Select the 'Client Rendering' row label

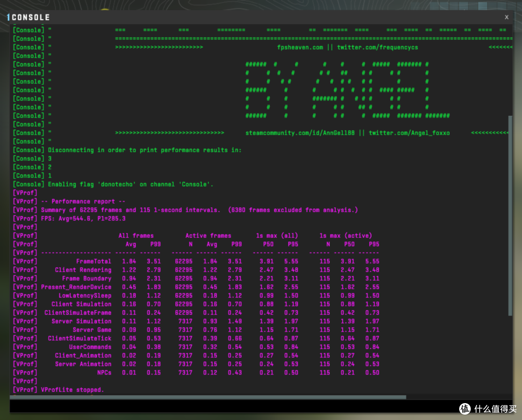click(83, 270)
